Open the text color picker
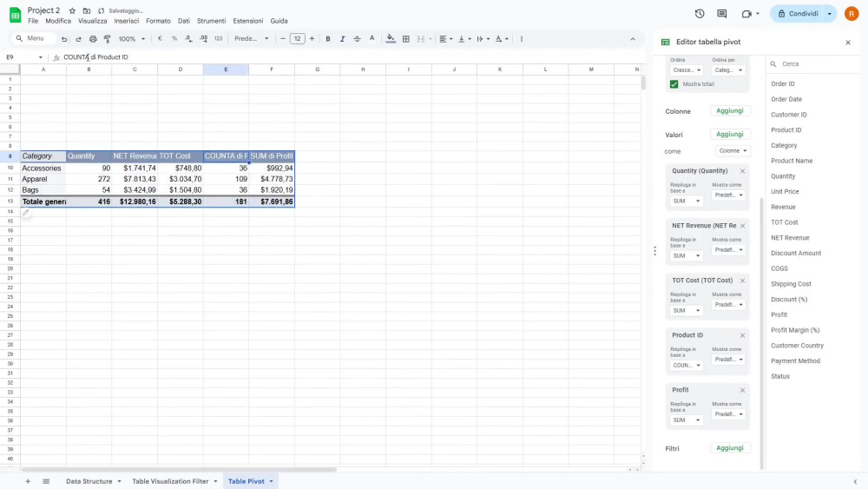 372,39
